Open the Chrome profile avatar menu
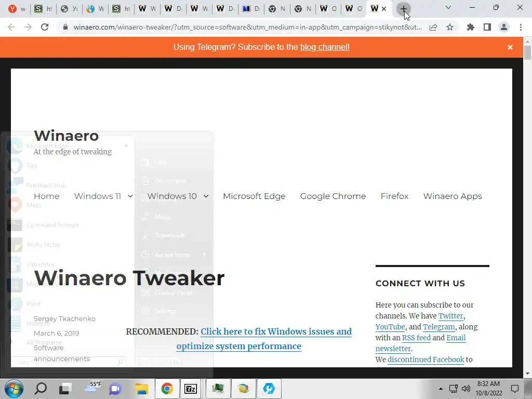This screenshot has height=399, width=532. point(504,27)
